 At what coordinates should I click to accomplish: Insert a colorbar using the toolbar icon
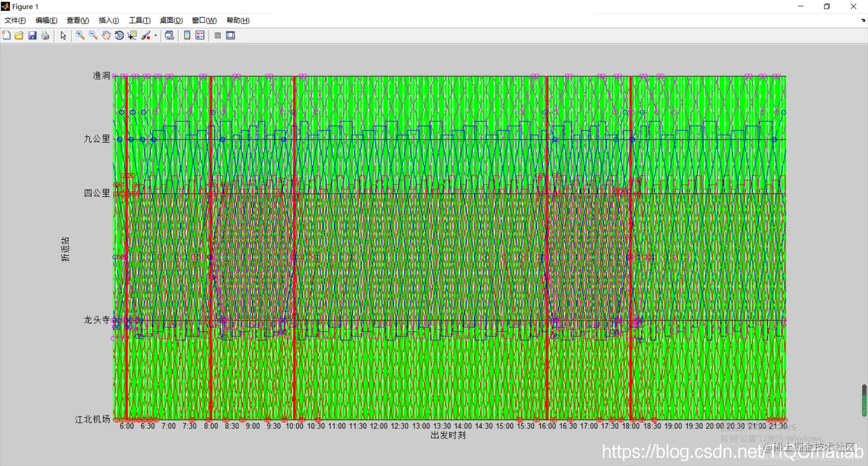(187, 36)
